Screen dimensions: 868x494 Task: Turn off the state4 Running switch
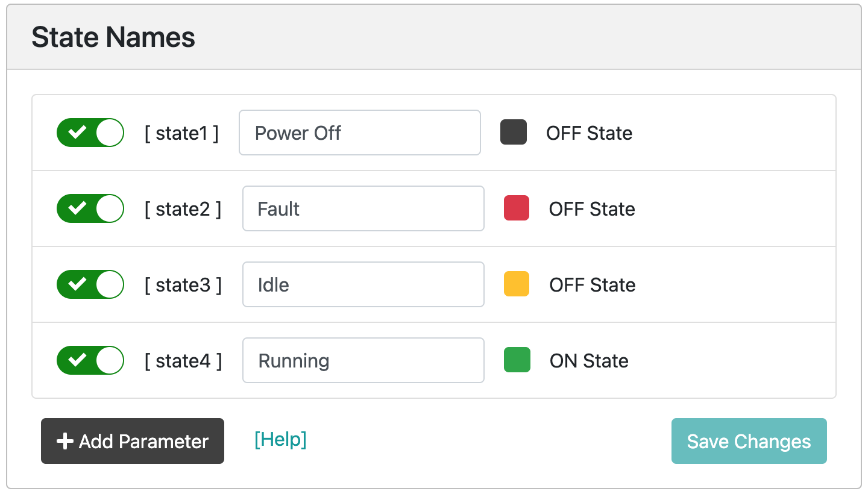pos(90,360)
